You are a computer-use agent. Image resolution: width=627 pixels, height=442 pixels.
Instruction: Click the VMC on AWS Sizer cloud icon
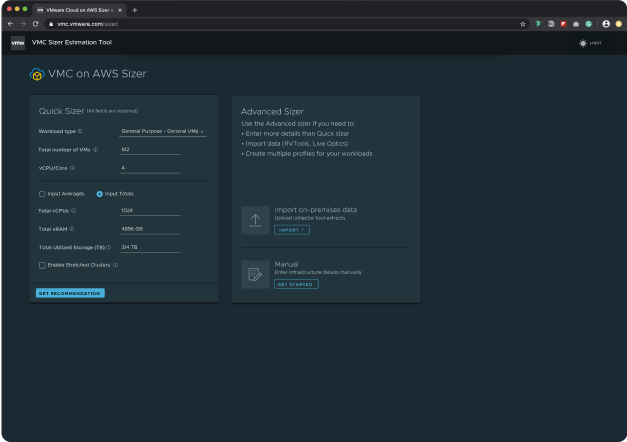[x=37, y=74]
